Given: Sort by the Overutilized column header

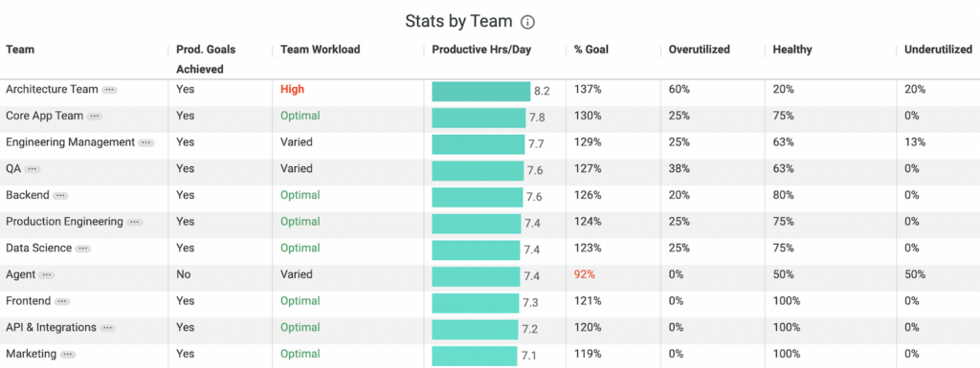Looking at the screenshot, I should pyautogui.click(x=699, y=50).
